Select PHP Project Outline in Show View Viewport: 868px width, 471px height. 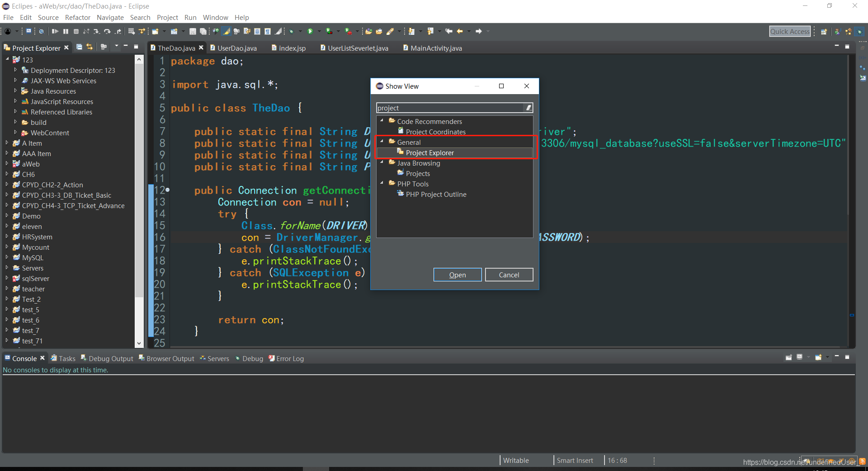tap(436, 195)
